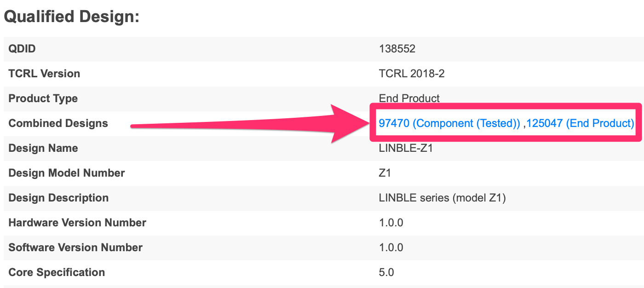Click the Core Specification row label
The image size is (644, 288).
click(57, 272)
